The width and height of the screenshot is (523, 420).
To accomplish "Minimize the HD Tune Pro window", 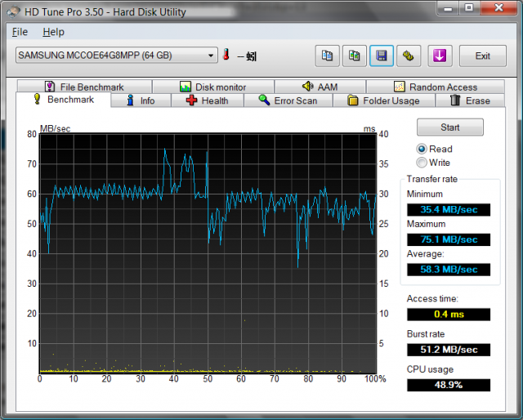I will click(449, 8).
